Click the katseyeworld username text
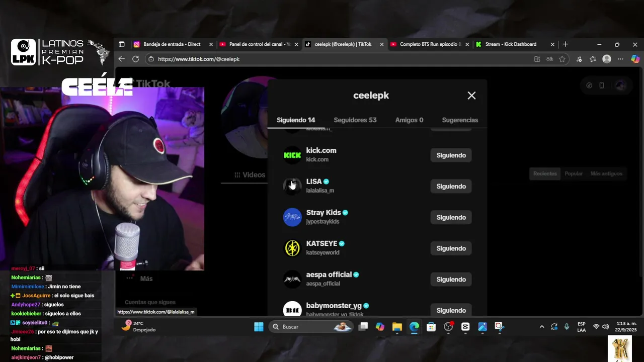This screenshot has height=362, width=644. 323,253
